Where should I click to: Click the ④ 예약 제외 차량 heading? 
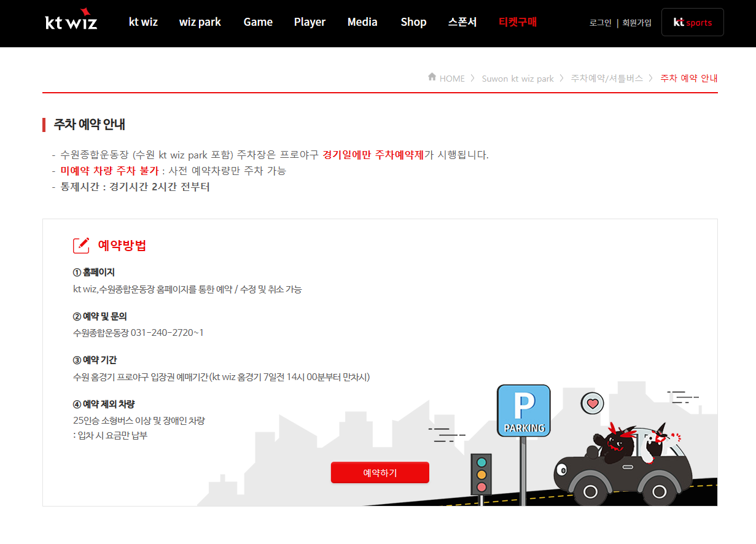click(x=104, y=404)
